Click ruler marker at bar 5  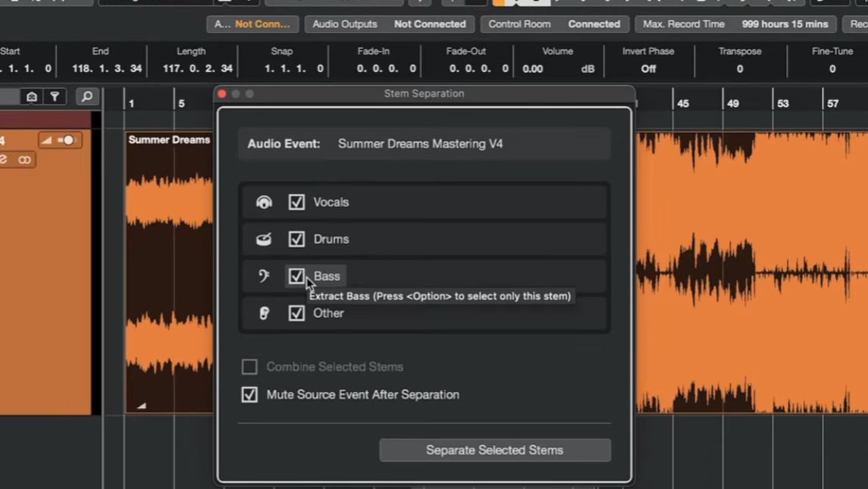tap(181, 104)
